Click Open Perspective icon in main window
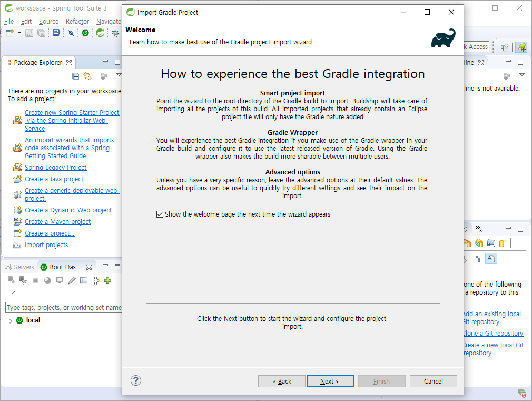This screenshot has width=532, height=401. point(505,47)
